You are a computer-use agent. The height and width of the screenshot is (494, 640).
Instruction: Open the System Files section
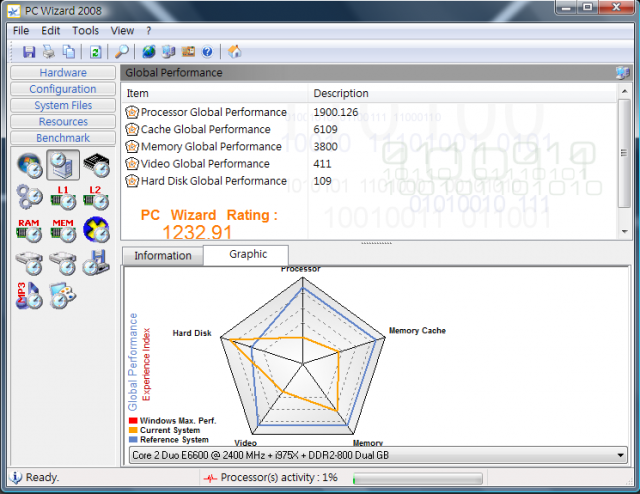(x=63, y=105)
